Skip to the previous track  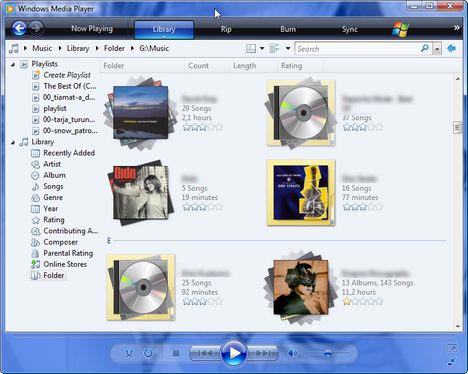point(205,353)
